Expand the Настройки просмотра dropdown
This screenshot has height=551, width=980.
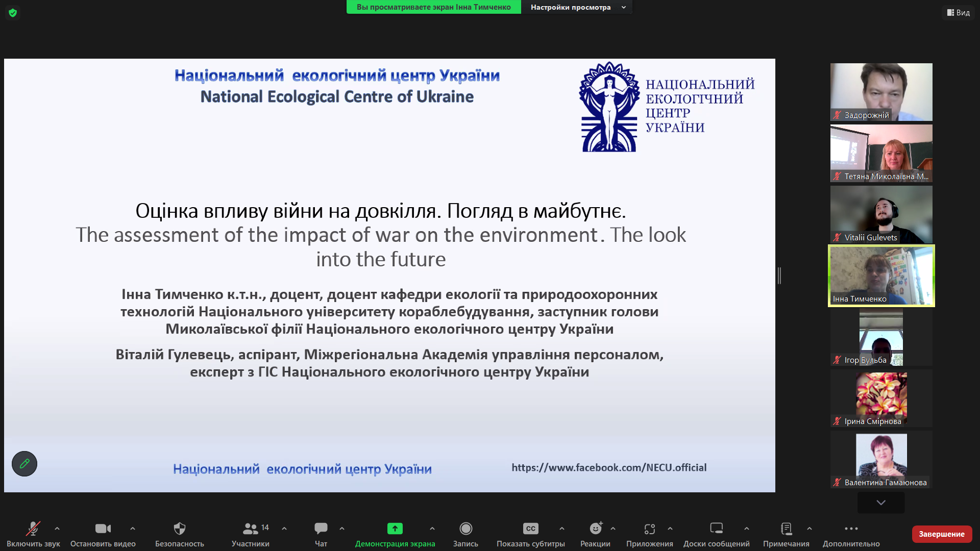point(577,7)
